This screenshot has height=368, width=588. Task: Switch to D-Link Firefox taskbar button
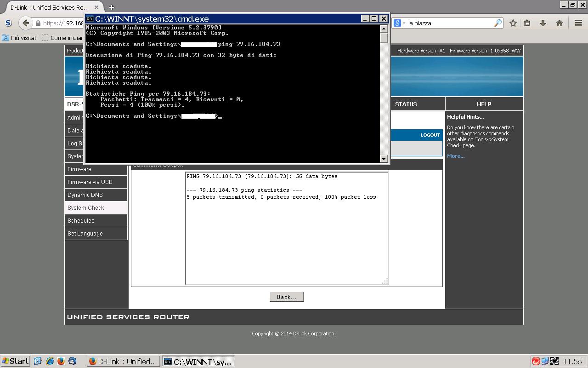(124, 362)
